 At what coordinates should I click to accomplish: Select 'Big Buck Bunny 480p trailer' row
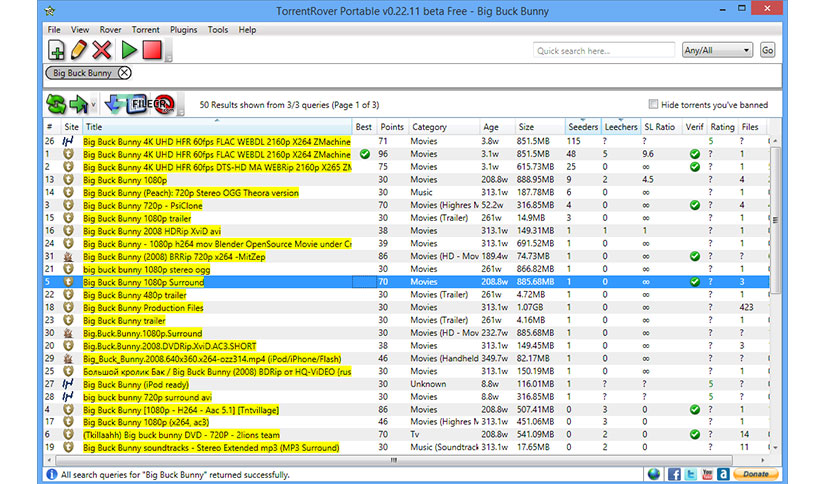coord(406,295)
